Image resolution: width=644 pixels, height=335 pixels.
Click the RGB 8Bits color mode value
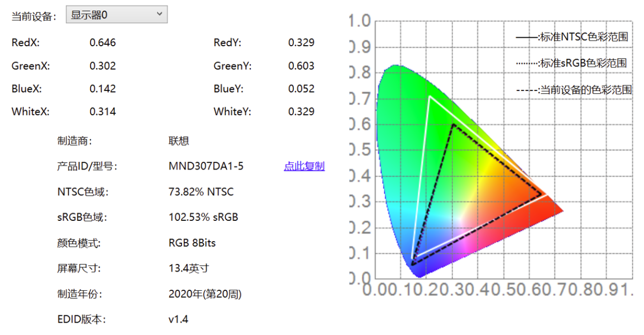click(192, 243)
